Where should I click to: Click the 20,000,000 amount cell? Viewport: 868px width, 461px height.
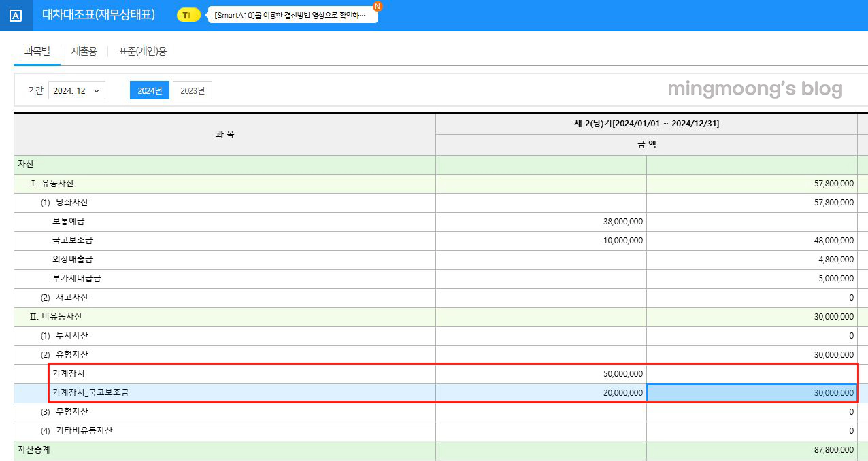541,393
